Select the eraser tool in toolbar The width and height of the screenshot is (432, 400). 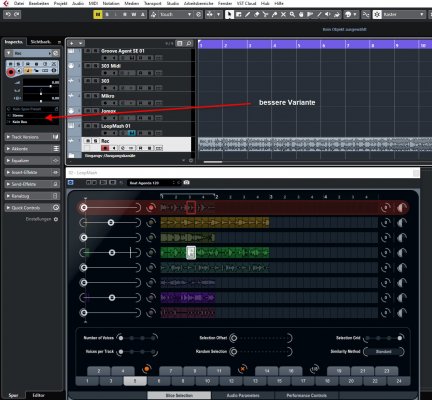[x=256, y=14]
